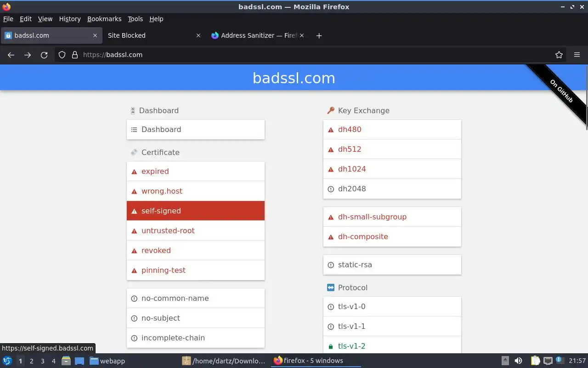Close the Site Blocked tab
The image size is (588, 368).
point(198,35)
